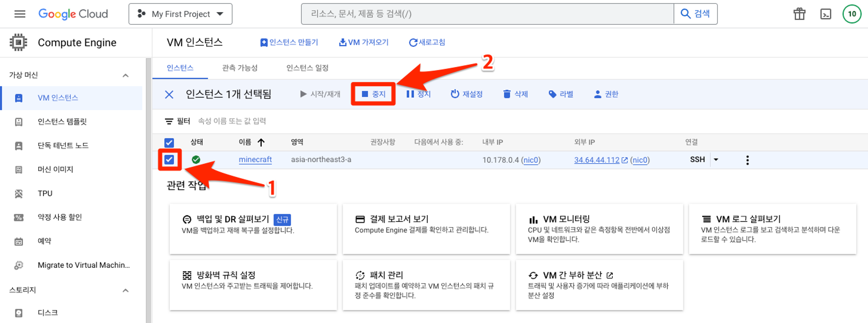Toggle the select-all header checkbox
The image size is (868, 323).
(169, 142)
